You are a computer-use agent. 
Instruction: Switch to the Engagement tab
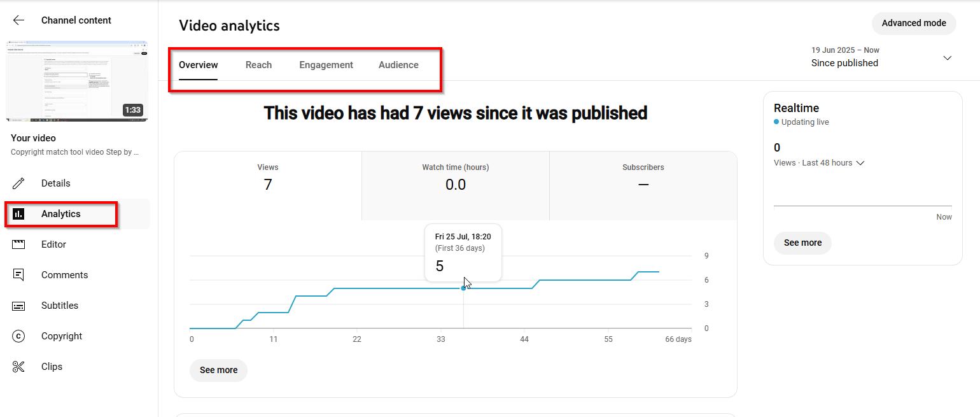point(326,64)
